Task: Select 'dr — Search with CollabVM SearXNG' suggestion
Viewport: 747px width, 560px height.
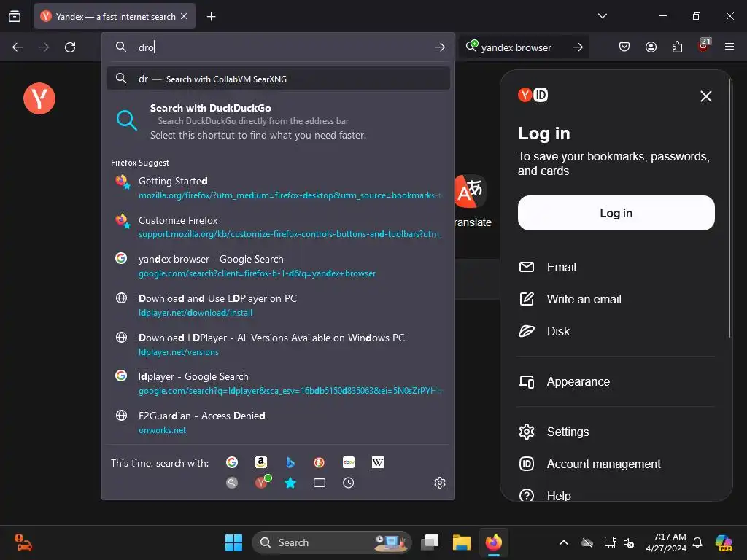Action: point(278,79)
